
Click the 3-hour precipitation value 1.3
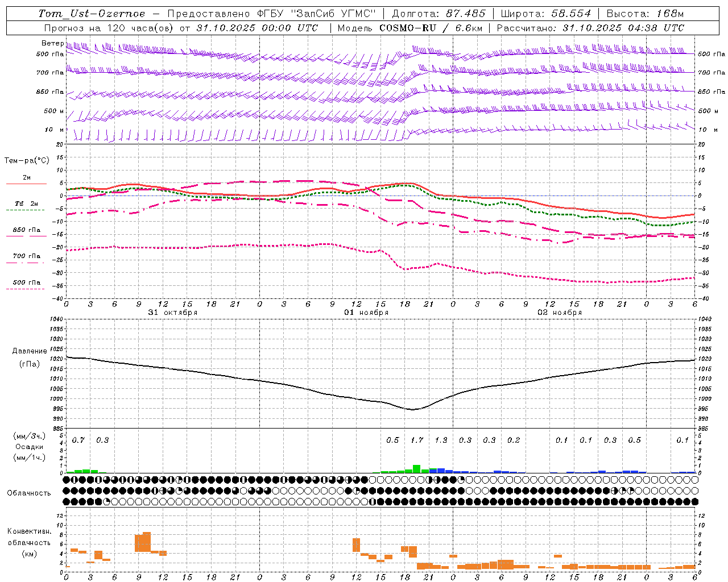441,440
